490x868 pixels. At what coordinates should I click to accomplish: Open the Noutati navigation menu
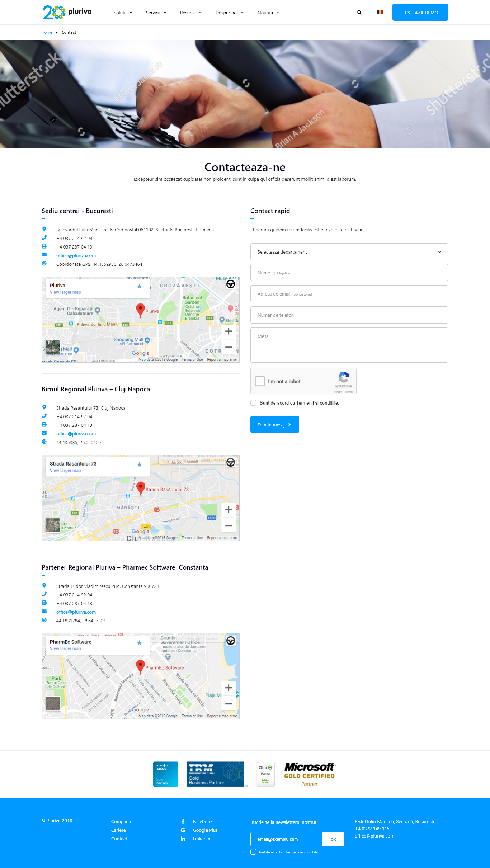(268, 13)
